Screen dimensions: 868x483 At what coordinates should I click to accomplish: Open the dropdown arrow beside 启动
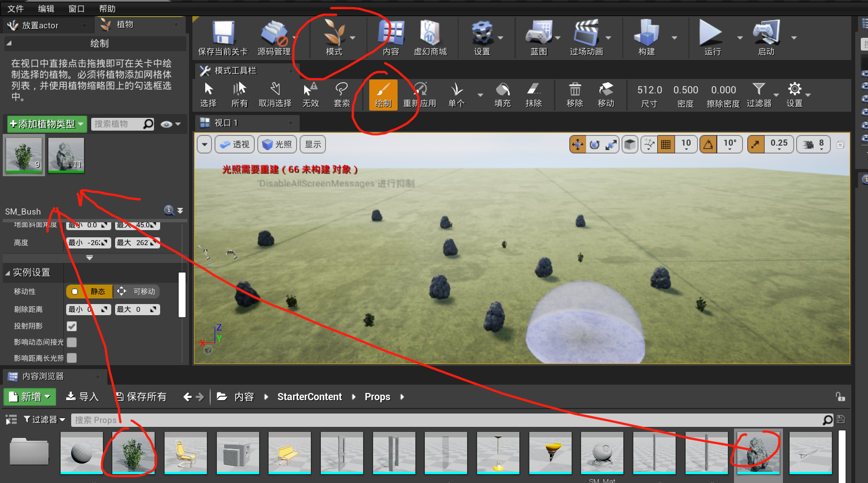tap(794, 38)
